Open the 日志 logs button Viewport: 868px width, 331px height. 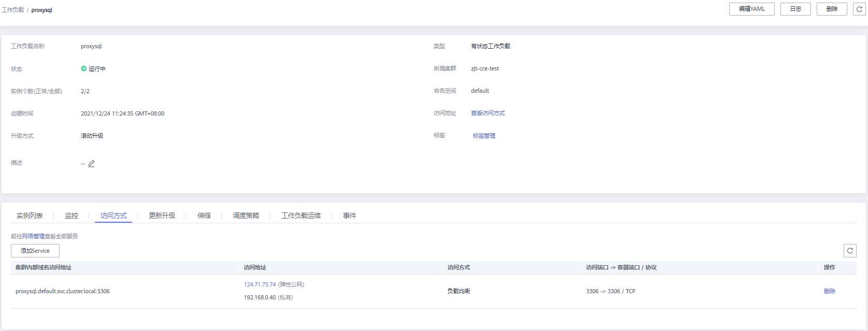795,9
